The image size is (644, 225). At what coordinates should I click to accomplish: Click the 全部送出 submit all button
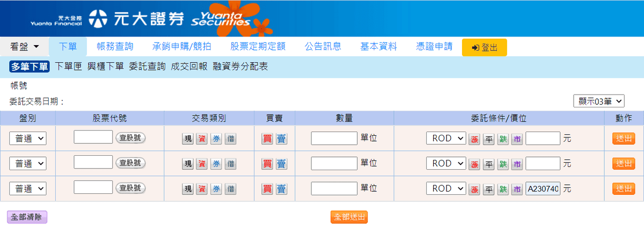coord(349,217)
